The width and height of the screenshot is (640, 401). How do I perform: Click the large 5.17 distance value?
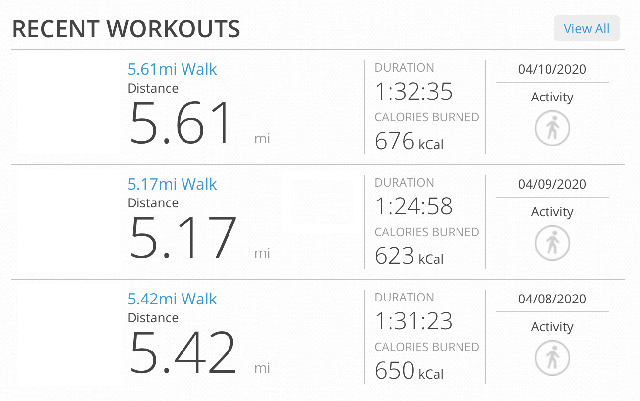click(182, 238)
